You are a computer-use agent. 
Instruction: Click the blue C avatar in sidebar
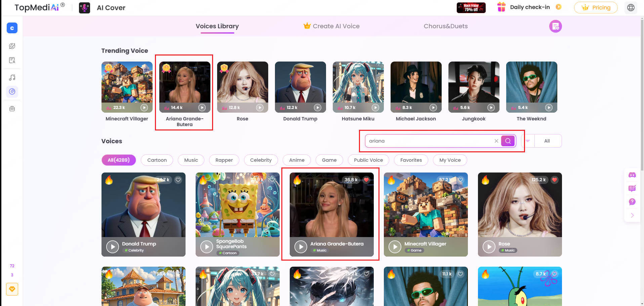coord(12,28)
